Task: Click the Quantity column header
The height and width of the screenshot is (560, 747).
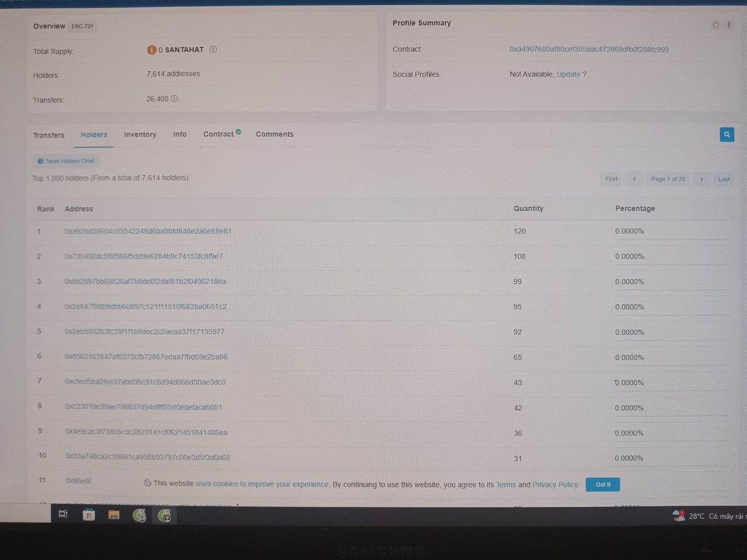Action: (x=529, y=208)
